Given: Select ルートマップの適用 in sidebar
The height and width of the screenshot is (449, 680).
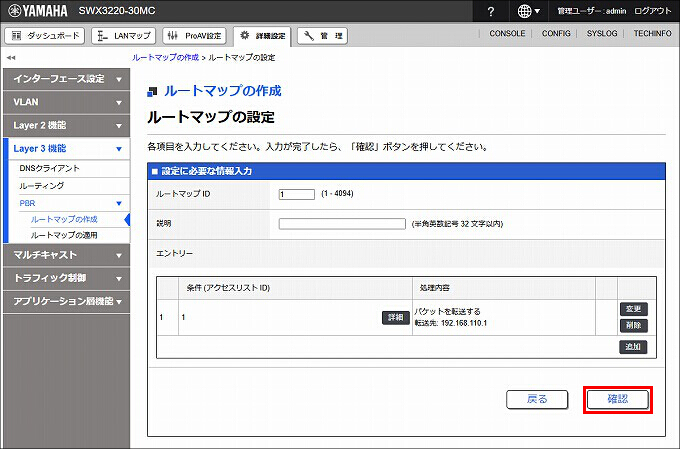Looking at the screenshot, I should (x=64, y=235).
